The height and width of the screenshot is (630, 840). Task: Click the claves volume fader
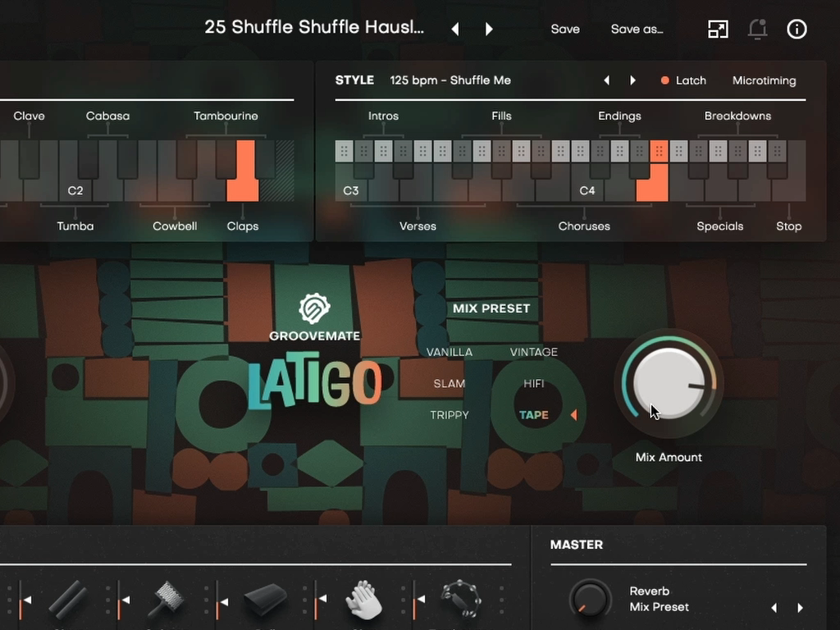(21, 601)
